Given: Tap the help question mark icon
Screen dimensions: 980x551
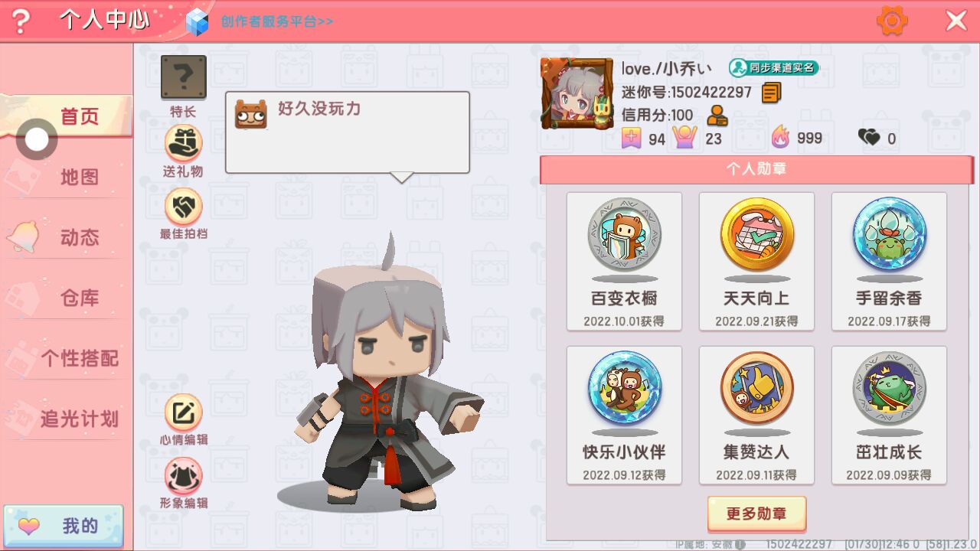Looking at the screenshot, I should 21,21.
